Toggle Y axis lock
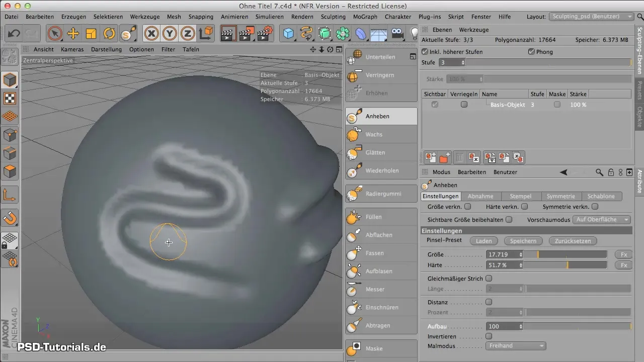Image resolution: width=644 pixels, height=362 pixels. pyautogui.click(x=170, y=34)
